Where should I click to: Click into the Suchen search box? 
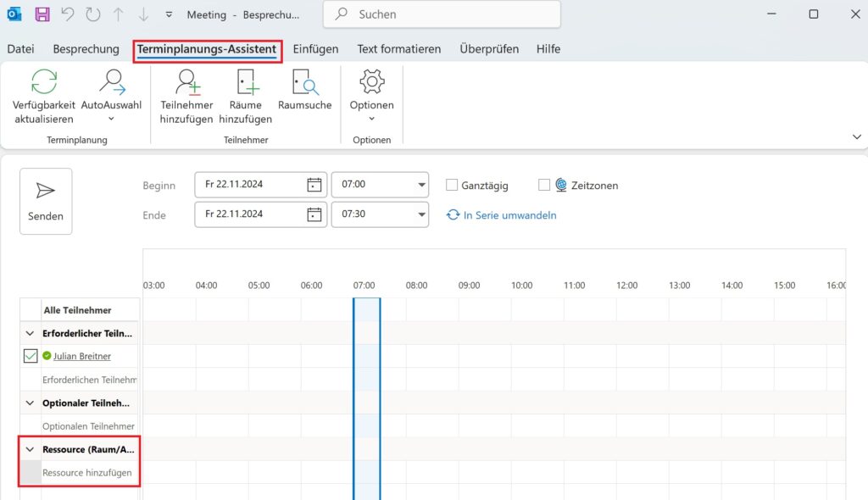(442, 14)
